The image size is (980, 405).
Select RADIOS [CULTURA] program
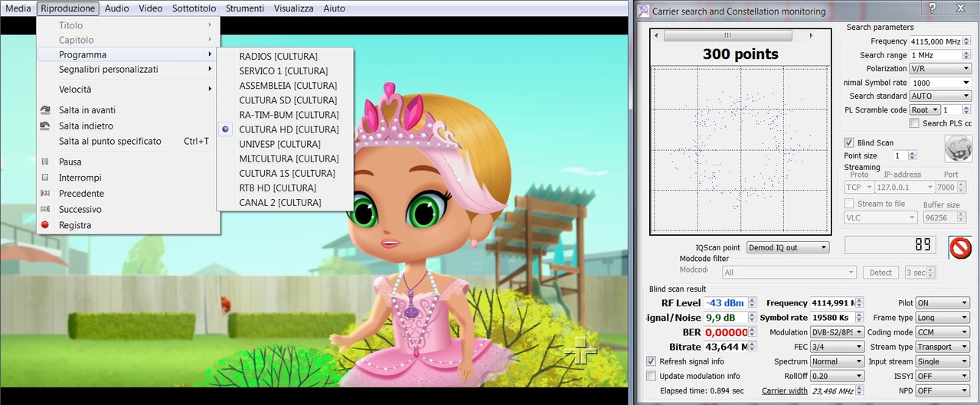285,57
